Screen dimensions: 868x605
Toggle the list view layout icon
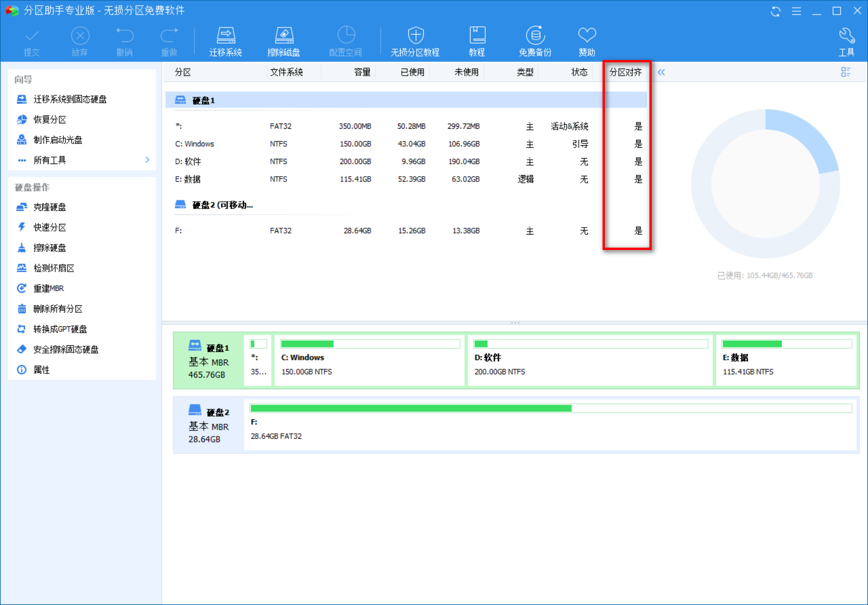coord(846,72)
